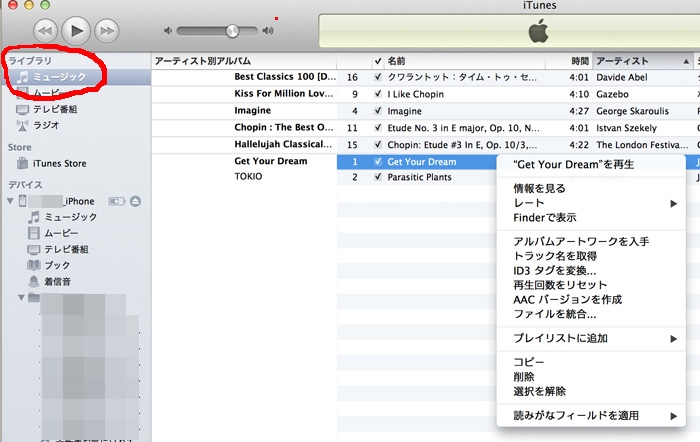Image resolution: width=700 pixels, height=442 pixels.
Task: Collapse the iPhone device tree triangle
Action: coord(10,201)
